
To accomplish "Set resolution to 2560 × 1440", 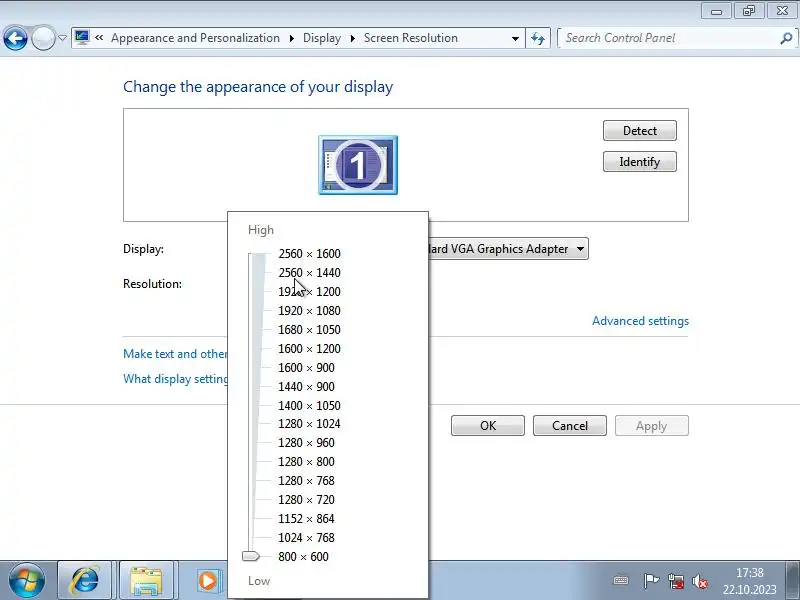I will click(309, 272).
